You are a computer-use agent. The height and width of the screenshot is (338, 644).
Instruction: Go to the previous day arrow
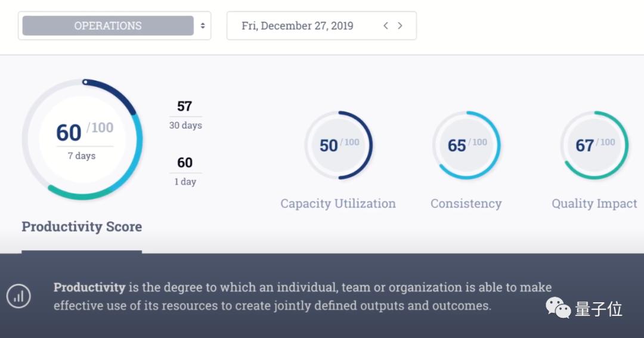[x=386, y=26]
